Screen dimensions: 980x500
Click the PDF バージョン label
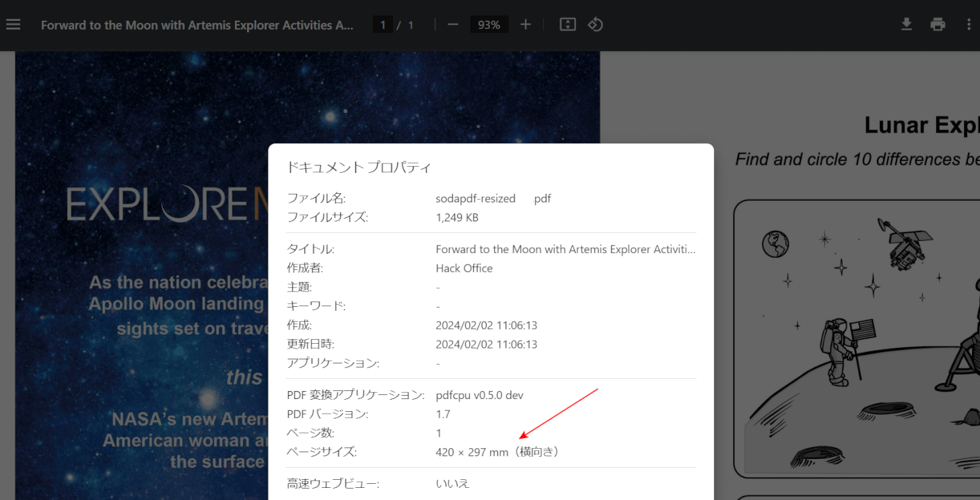327,414
